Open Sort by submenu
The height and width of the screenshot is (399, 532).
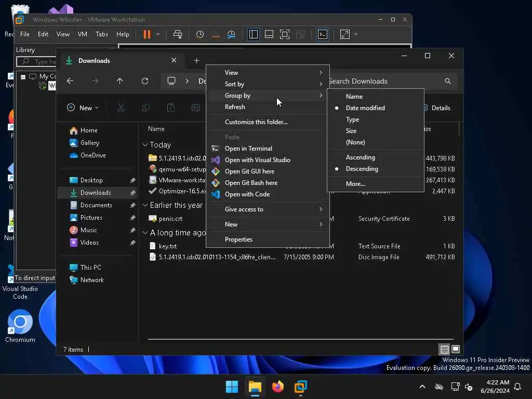[x=268, y=84]
